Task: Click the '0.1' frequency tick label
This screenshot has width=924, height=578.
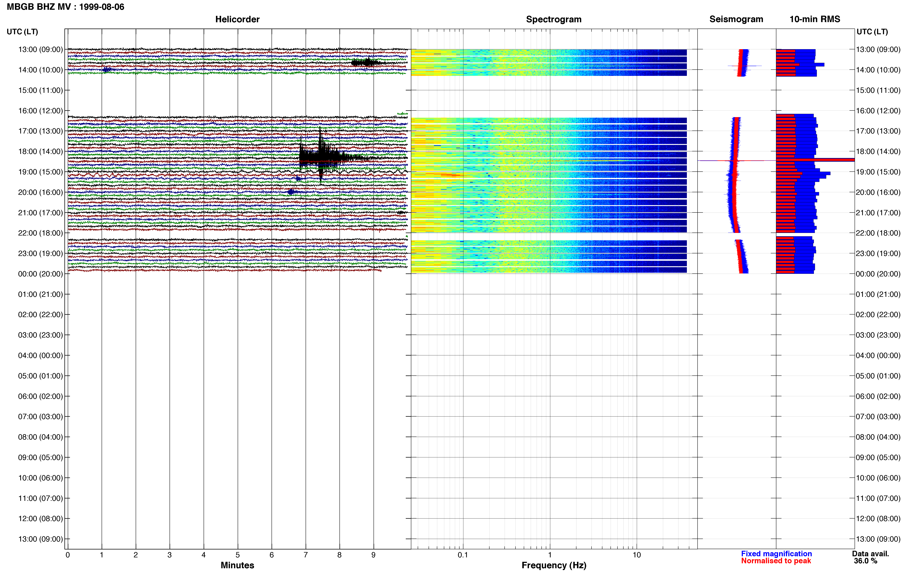Action: (x=463, y=555)
